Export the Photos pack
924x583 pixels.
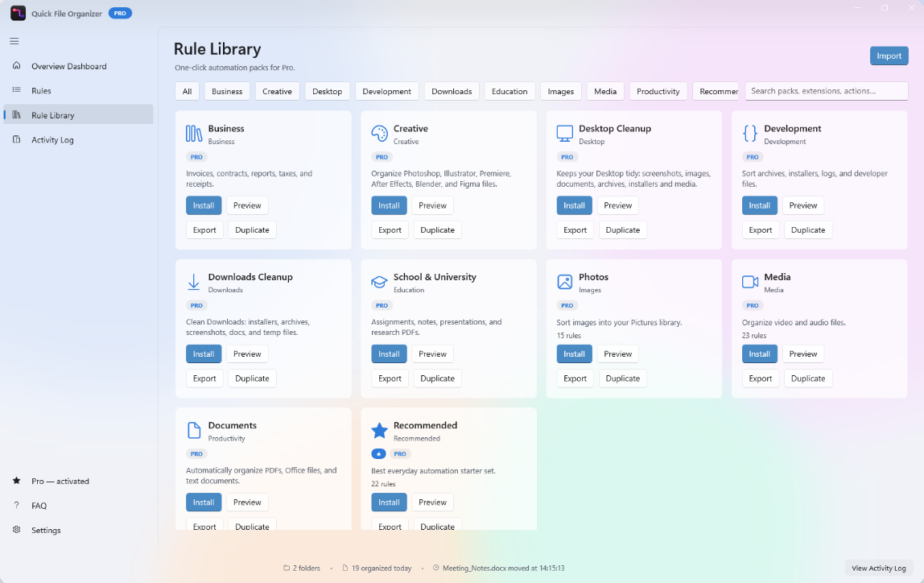pos(575,378)
